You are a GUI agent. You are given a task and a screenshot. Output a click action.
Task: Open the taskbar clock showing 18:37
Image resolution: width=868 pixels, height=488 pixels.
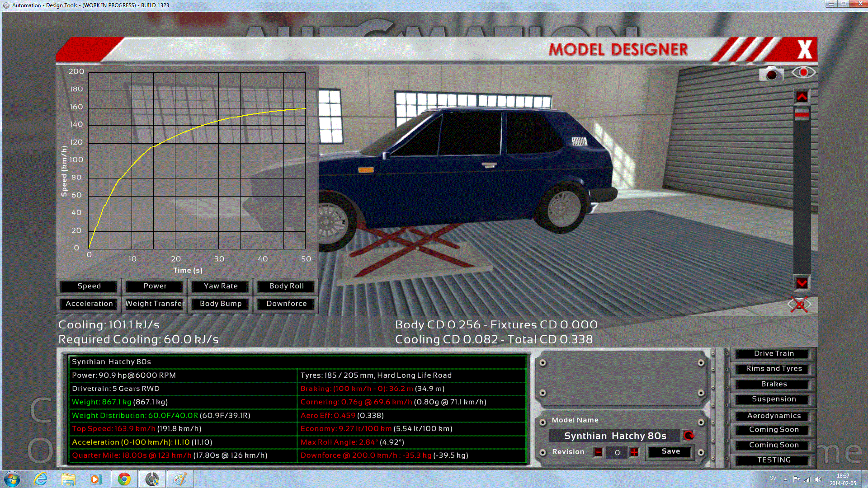tap(843, 479)
